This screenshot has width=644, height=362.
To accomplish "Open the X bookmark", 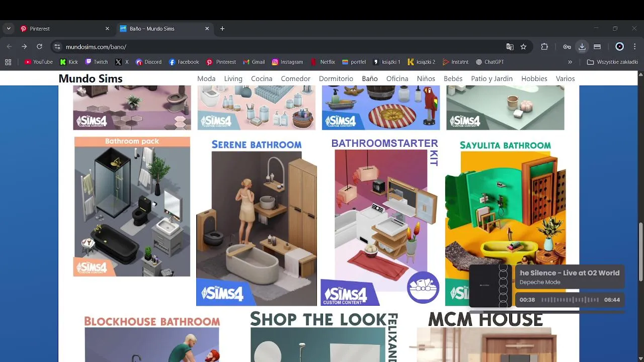I will (x=122, y=62).
